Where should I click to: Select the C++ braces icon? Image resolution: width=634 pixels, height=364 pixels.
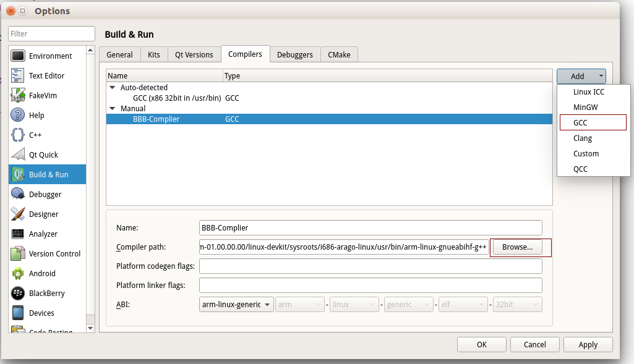point(18,135)
